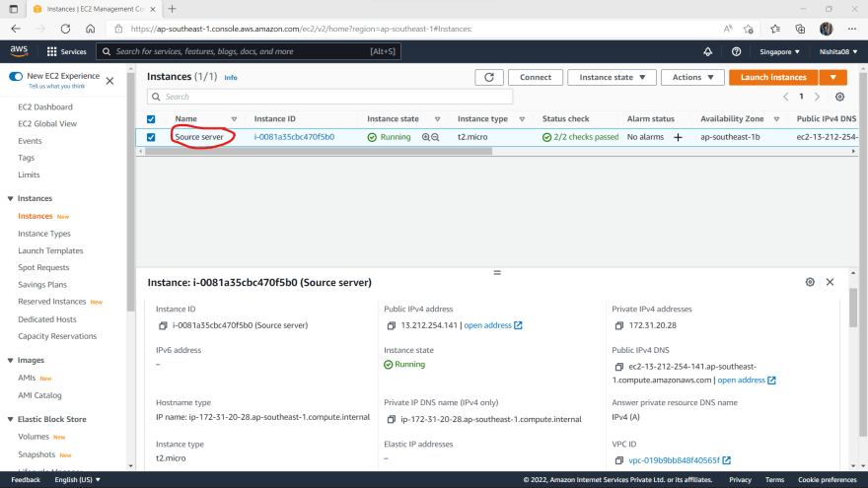This screenshot has width=868, height=488.
Task: Zoom out icon next to Running state
Action: click(x=435, y=137)
